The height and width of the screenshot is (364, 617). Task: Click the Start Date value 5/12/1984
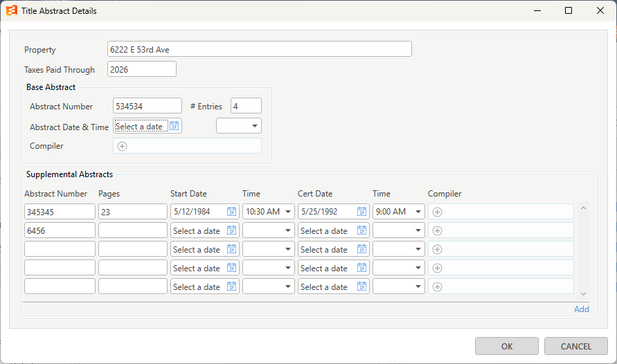click(x=192, y=212)
